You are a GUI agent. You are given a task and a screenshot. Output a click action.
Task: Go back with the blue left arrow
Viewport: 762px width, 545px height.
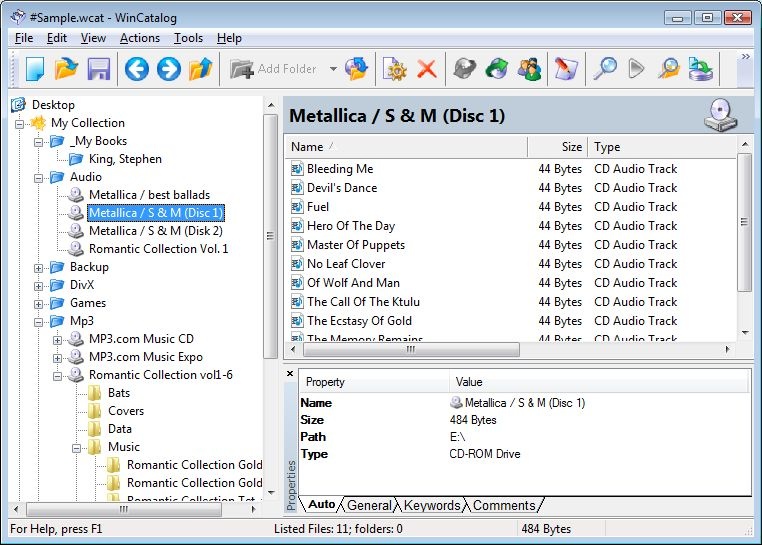click(137, 69)
